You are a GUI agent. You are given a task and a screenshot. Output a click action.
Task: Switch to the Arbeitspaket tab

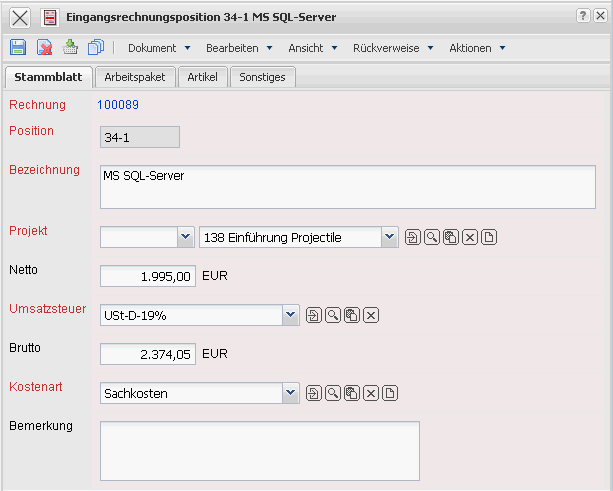tap(136, 77)
